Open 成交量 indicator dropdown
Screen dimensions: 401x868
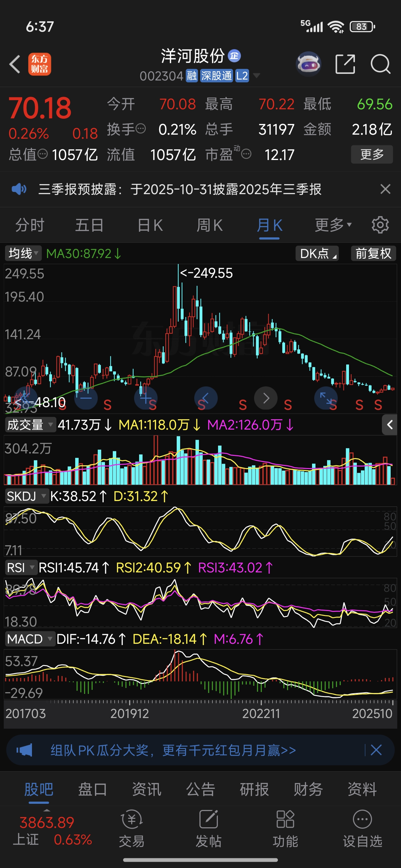point(30,425)
